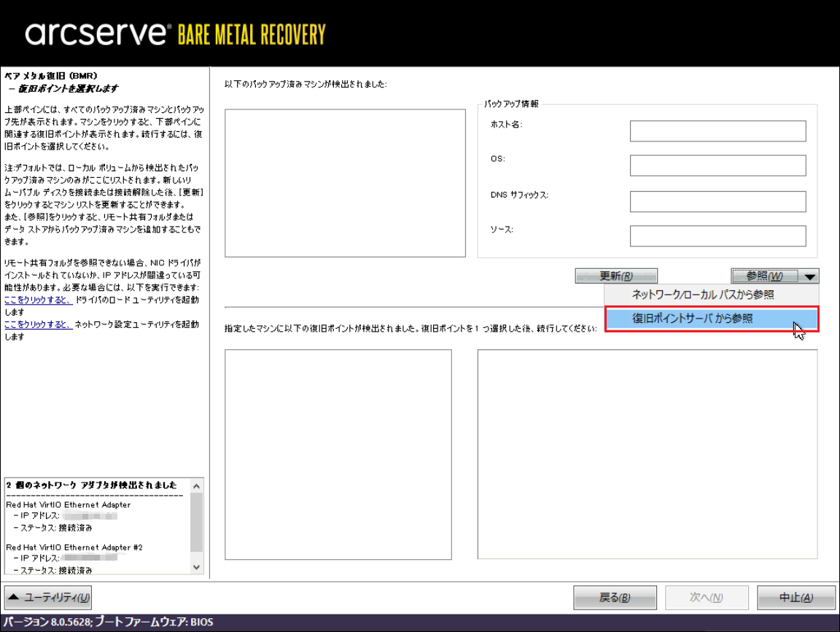Click the 更新(R) refresh button
The height and width of the screenshot is (632, 840).
[x=616, y=276]
